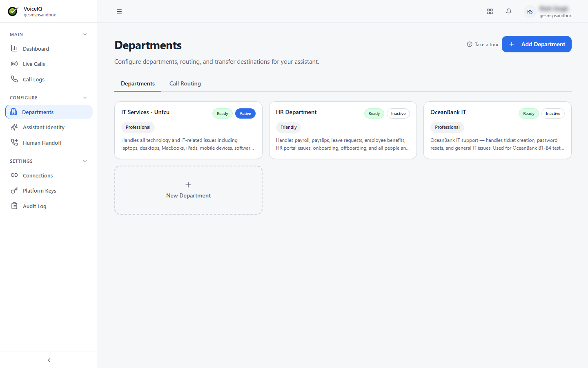Collapse the sidebar with the bottom chevron

coord(49,360)
